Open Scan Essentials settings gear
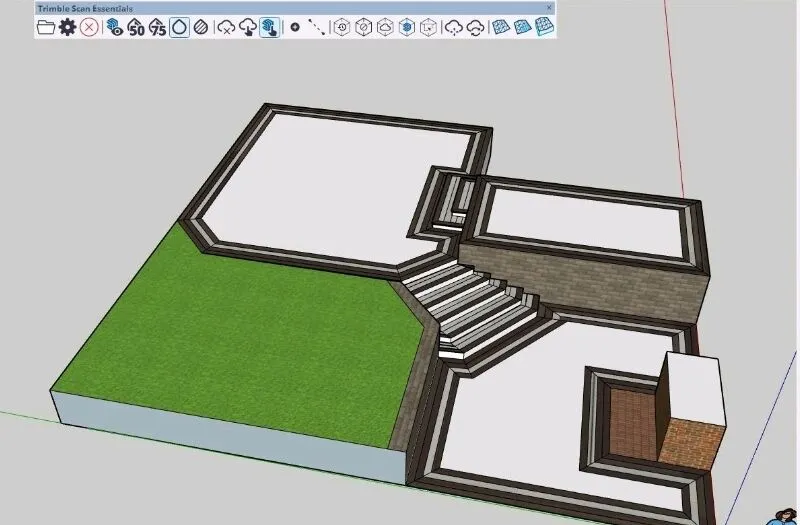 pos(67,27)
